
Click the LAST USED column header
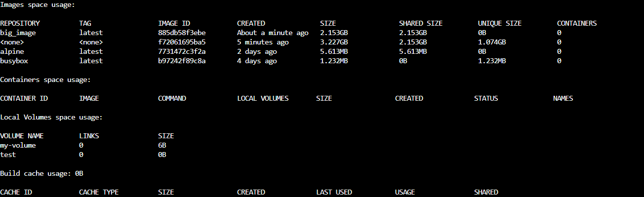tap(334, 192)
